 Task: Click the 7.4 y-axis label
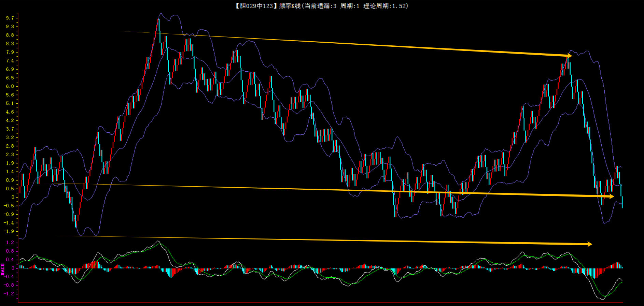point(10,61)
